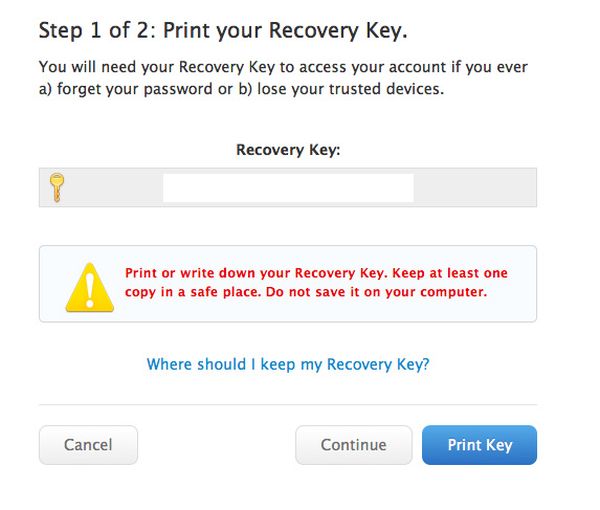Click the golden key icon
Screen dimensions: 600x510
coord(57,187)
